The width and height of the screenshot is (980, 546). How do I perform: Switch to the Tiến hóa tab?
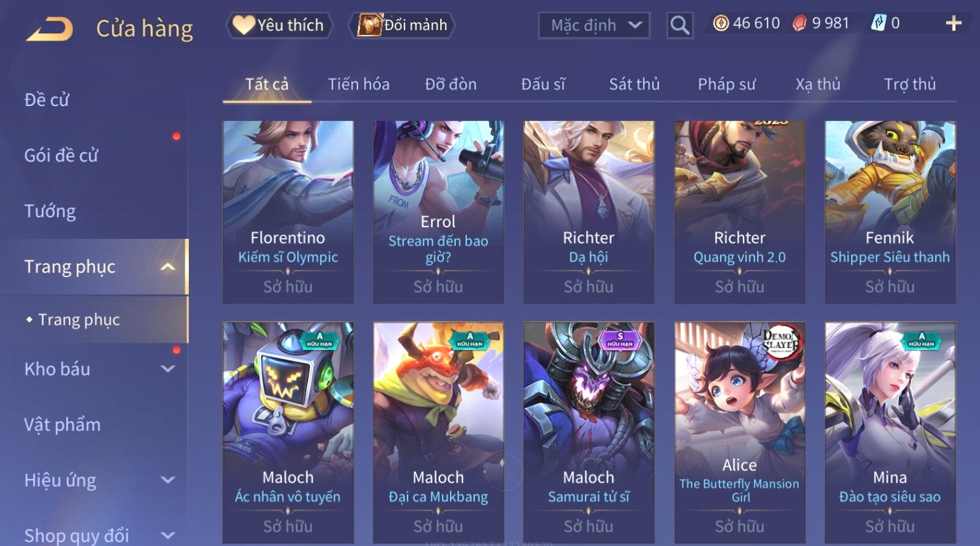pos(359,84)
